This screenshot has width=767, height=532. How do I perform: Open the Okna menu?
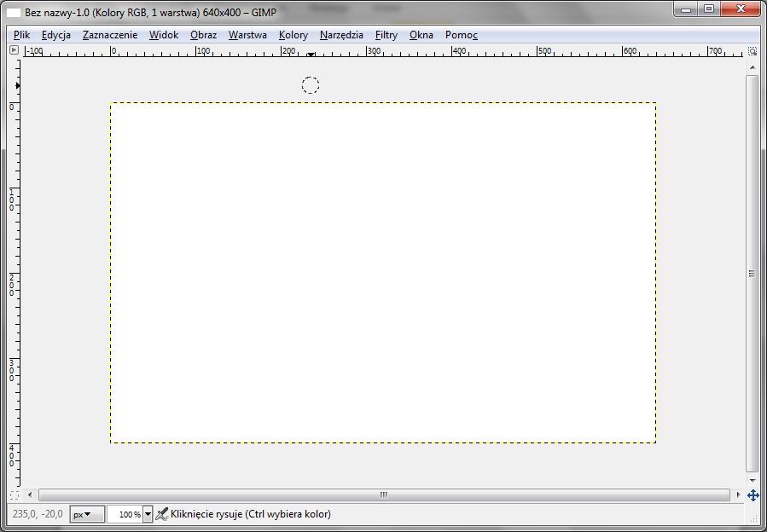tap(421, 35)
